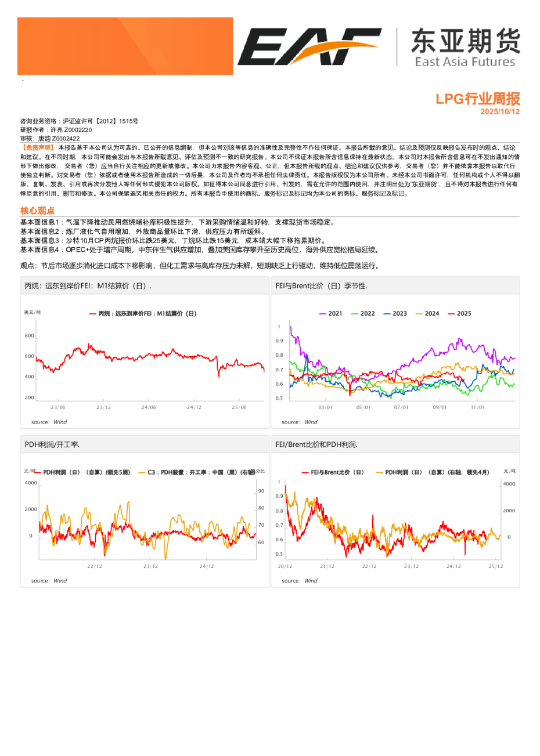This screenshot has width=540, height=756.
Task: Click the C3 PDH装置开工率 legend entry
Action: (196, 472)
